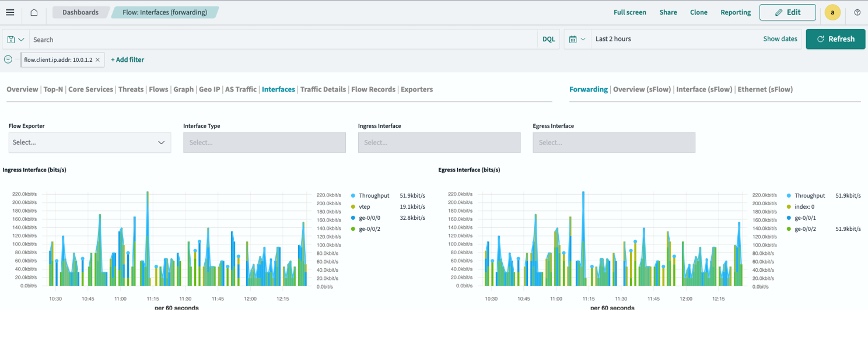Toggle ge-0/0/0 series in Ingress legend
Viewport: 868px width, 344px height.
(x=370, y=218)
